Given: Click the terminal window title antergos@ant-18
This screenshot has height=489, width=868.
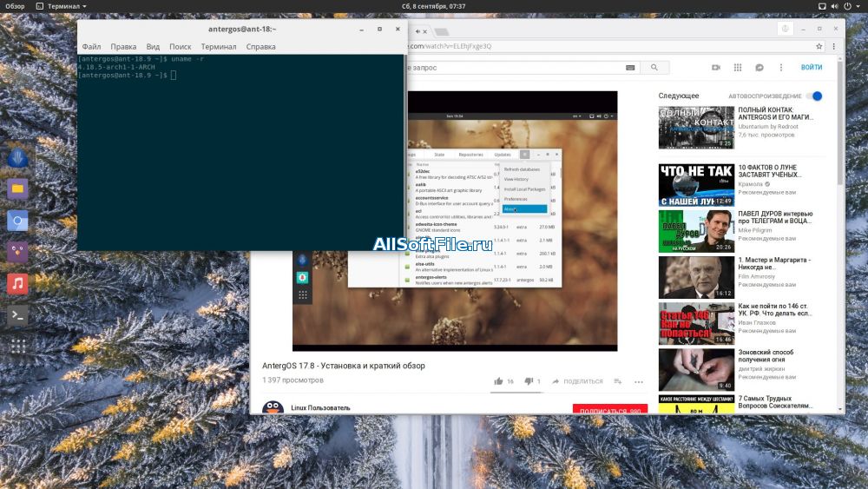Looking at the screenshot, I should [242, 29].
